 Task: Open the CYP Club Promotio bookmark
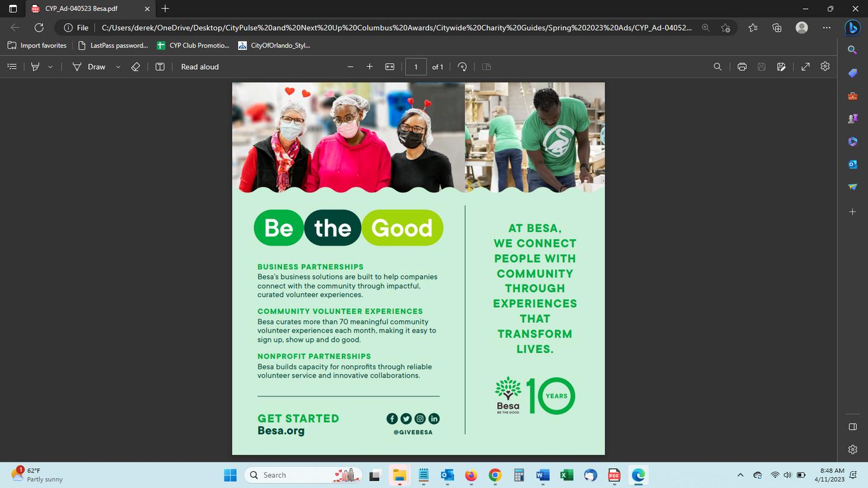pyautogui.click(x=193, y=45)
